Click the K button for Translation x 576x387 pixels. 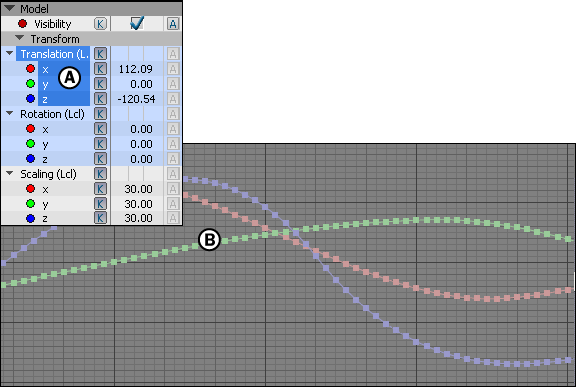tap(100, 69)
